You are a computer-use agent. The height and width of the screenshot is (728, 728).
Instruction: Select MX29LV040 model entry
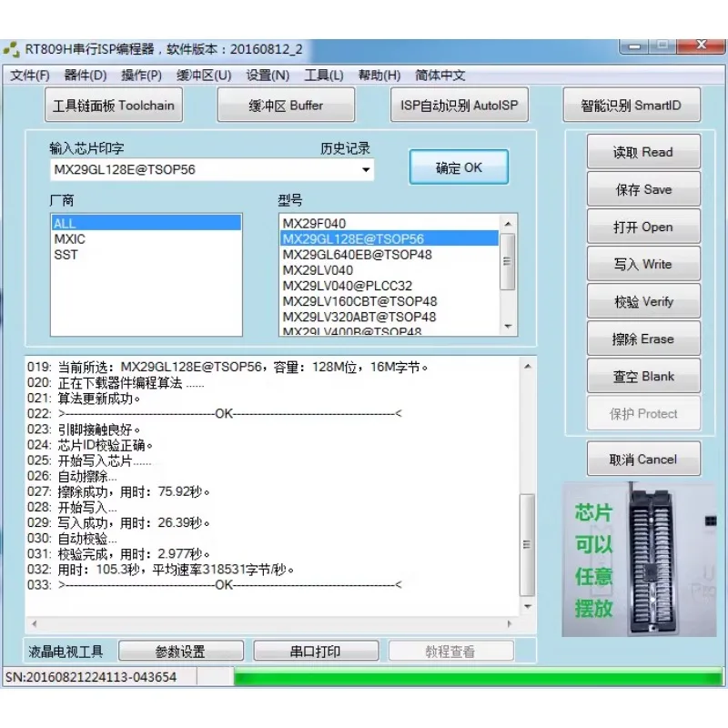(x=389, y=270)
